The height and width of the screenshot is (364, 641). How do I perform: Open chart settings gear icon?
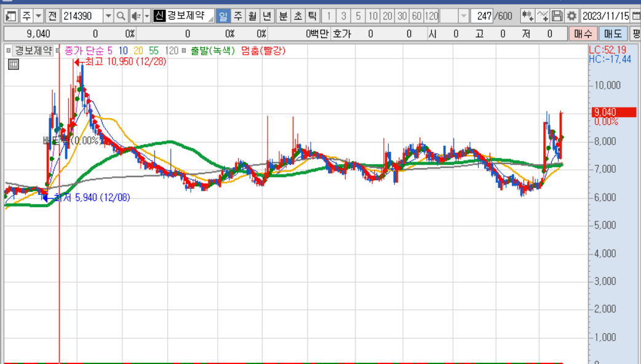tap(571, 17)
